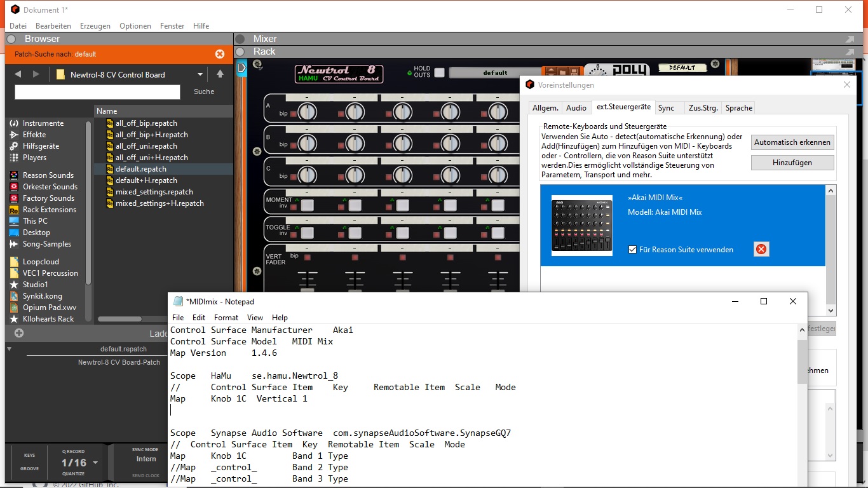
Task: Open Erzeugen menu
Action: click(95, 26)
